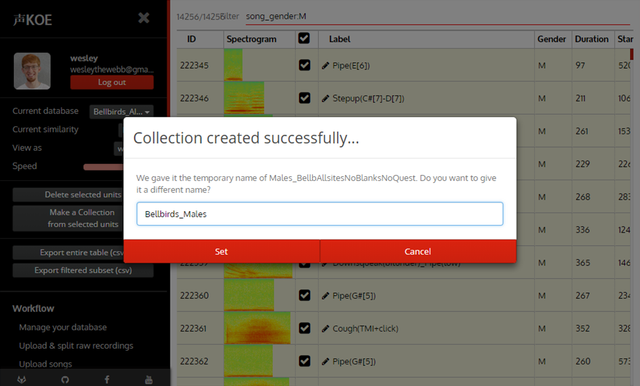This screenshot has width=640, height=386.
Task: Open the Current database dropdown
Action: (121, 111)
